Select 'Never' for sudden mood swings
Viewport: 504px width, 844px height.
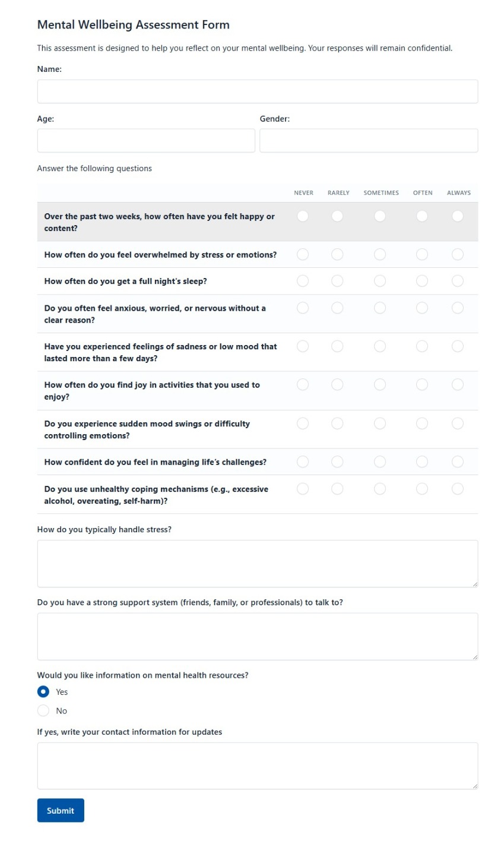(303, 423)
